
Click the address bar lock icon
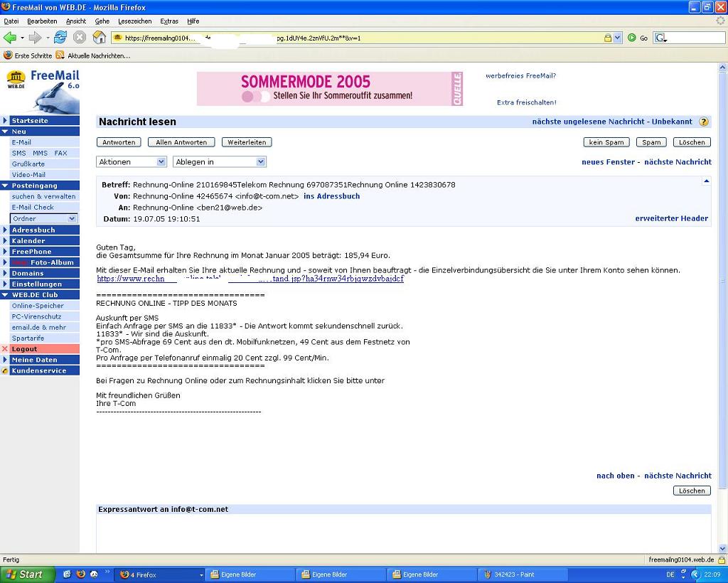608,38
